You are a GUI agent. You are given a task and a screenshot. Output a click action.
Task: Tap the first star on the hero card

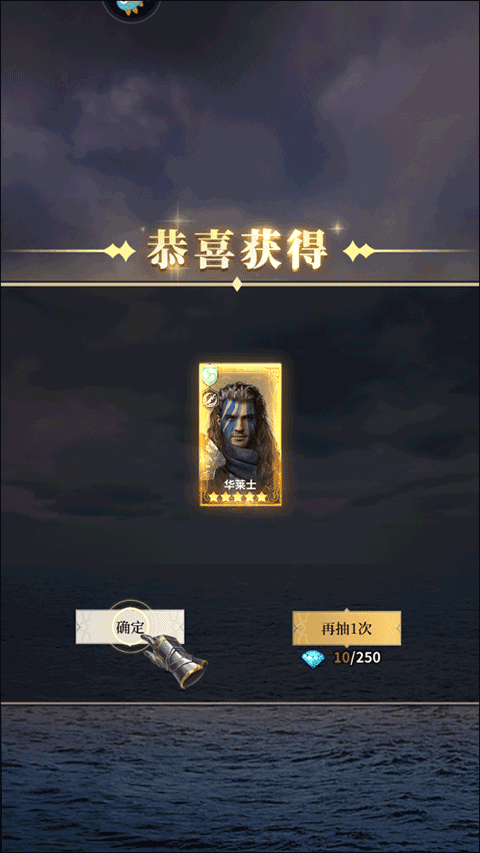coord(214,496)
